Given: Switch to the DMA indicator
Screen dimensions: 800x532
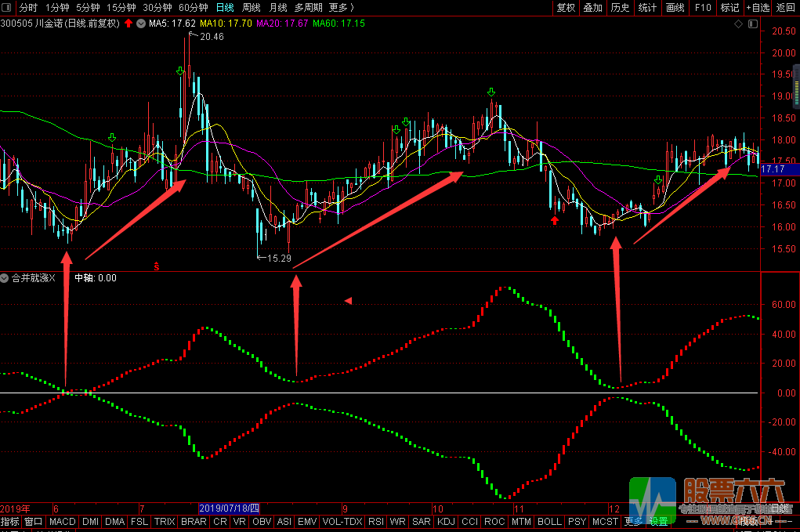Looking at the screenshot, I should [x=115, y=521].
